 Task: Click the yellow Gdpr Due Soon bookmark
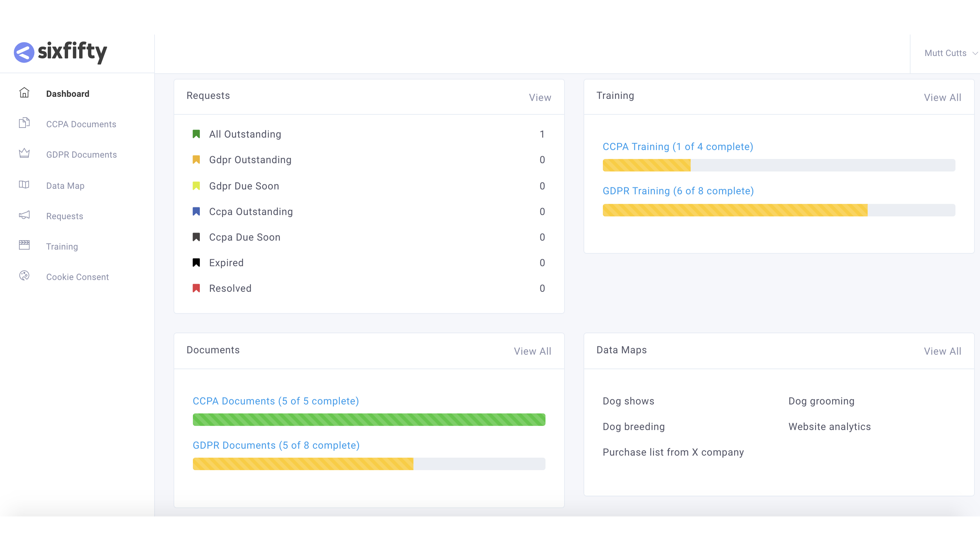(196, 186)
